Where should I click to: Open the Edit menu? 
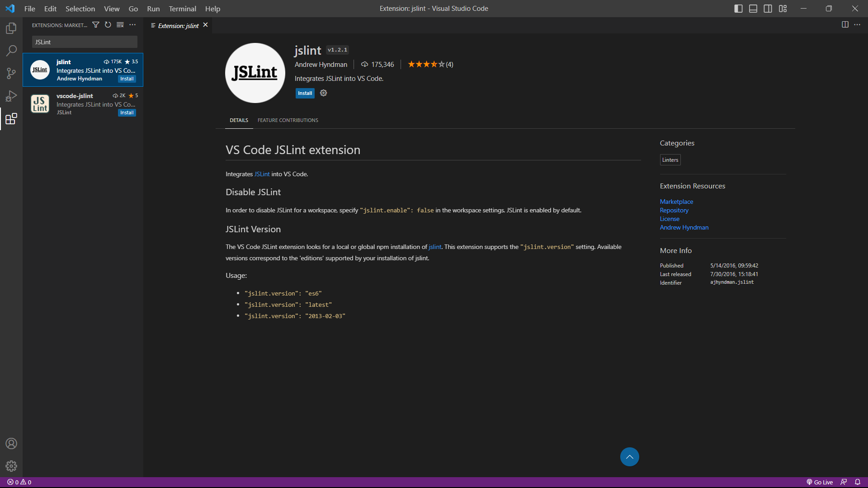point(50,9)
